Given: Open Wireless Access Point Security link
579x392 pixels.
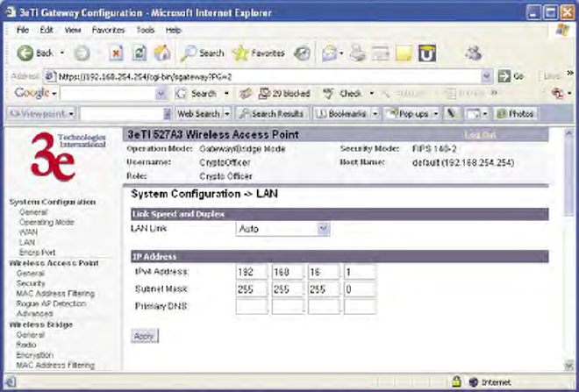Looking at the screenshot, I should (x=31, y=283).
